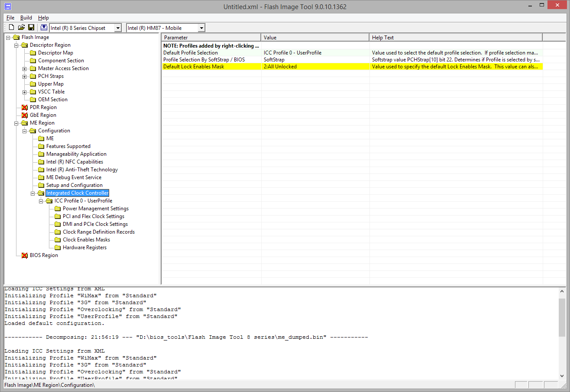Open the Help menu
The image size is (570, 392).
click(43, 18)
